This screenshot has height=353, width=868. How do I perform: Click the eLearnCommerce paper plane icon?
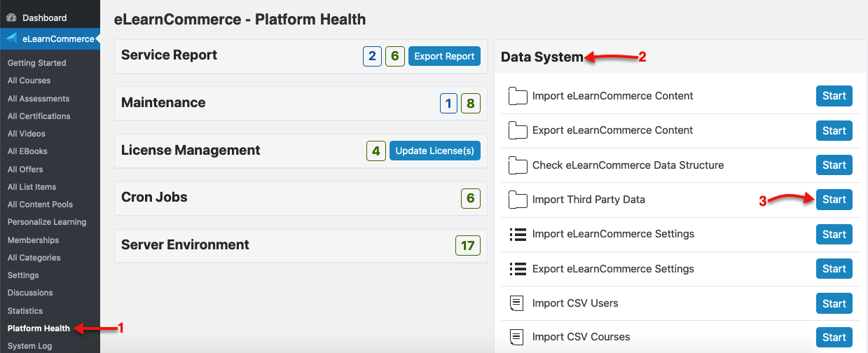click(x=11, y=39)
